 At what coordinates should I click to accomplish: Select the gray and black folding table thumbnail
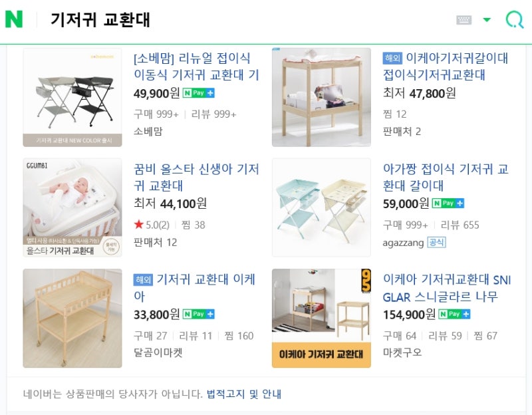coord(72,97)
